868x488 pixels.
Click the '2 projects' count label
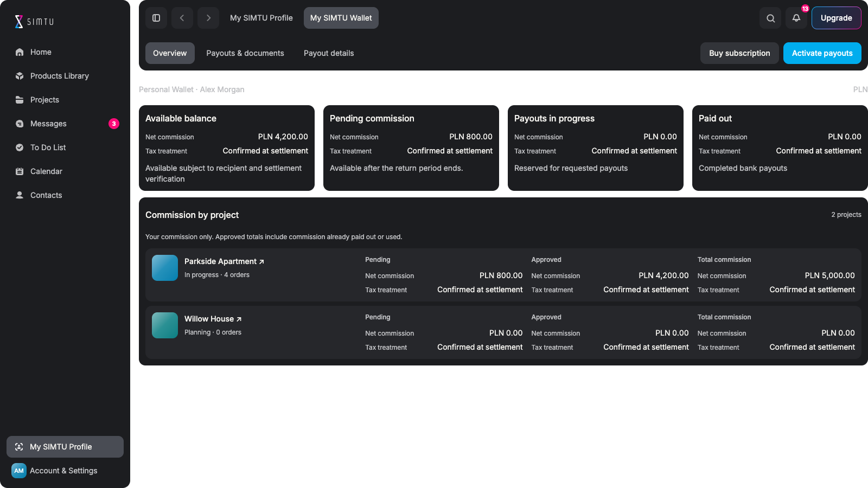pos(846,215)
